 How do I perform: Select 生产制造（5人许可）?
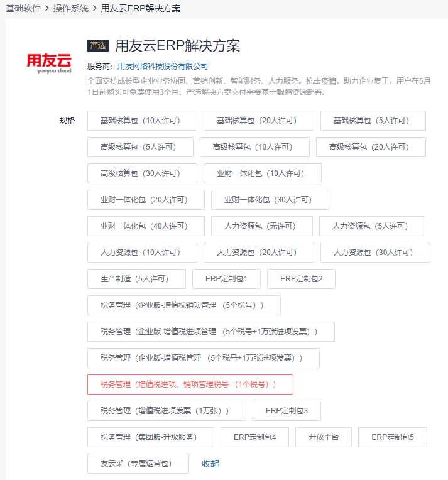point(136,279)
